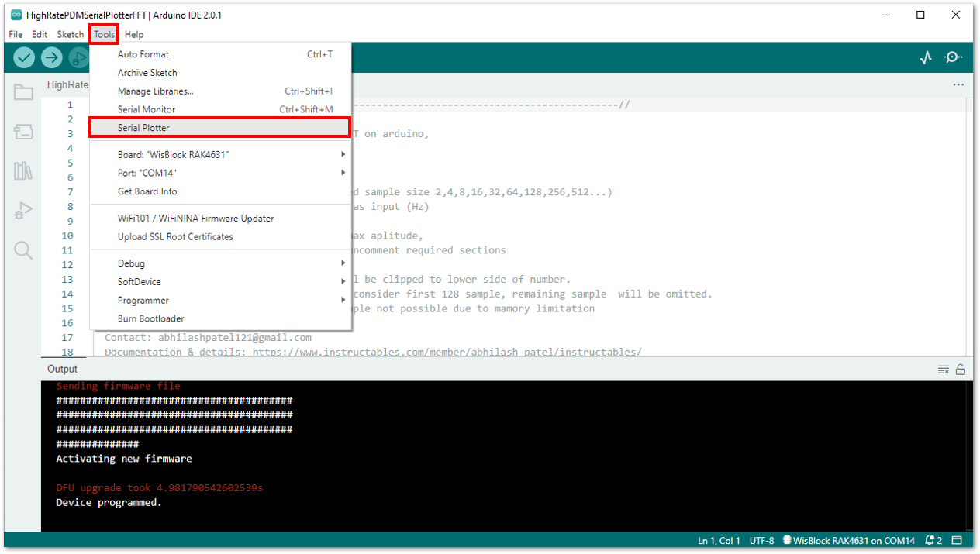Maximize the Arduino IDE window
Viewport: 980px width, 554px height.
[x=920, y=15]
